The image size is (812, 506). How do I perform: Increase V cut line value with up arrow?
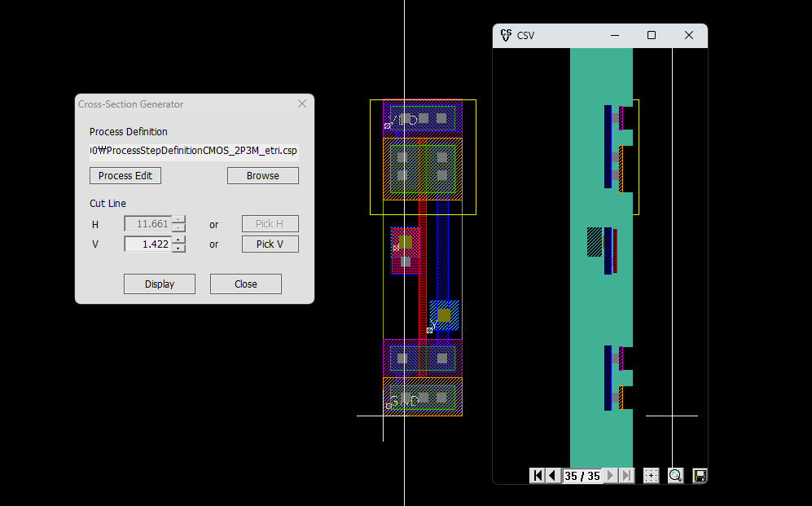[178, 240]
